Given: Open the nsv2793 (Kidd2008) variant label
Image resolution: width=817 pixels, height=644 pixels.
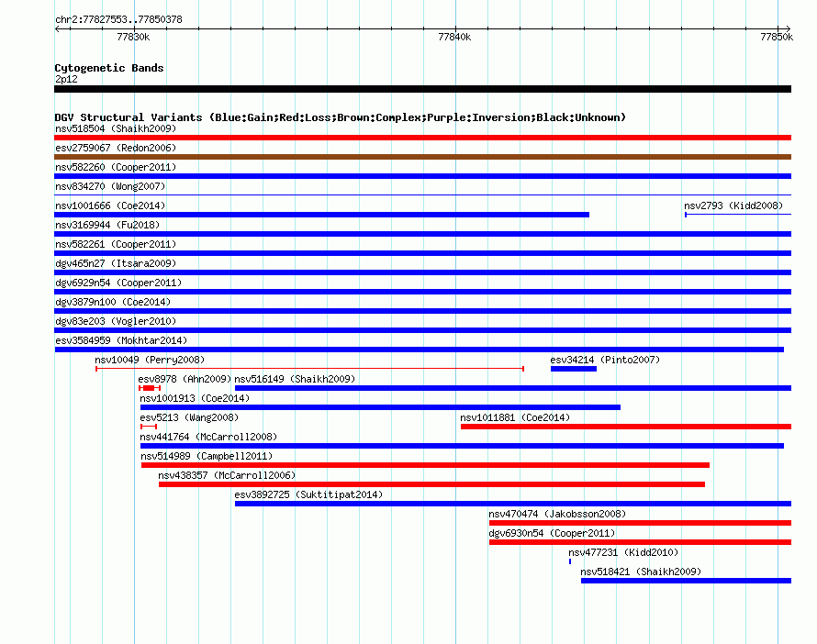Looking at the screenshot, I should 733,205.
